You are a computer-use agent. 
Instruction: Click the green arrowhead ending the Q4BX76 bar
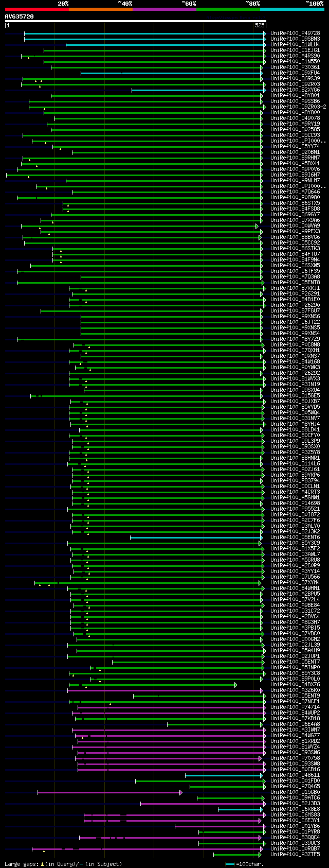pos(236,685)
